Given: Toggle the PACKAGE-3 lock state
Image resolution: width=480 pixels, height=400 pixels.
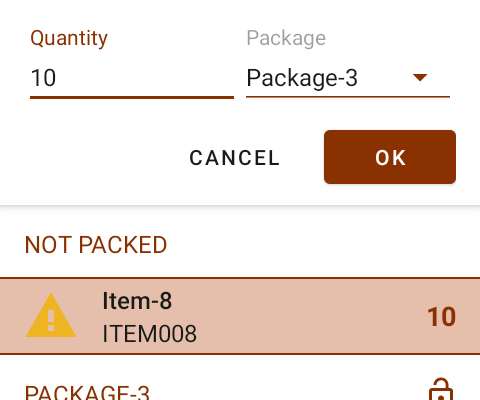Looking at the screenshot, I should pyautogui.click(x=441, y=389).
